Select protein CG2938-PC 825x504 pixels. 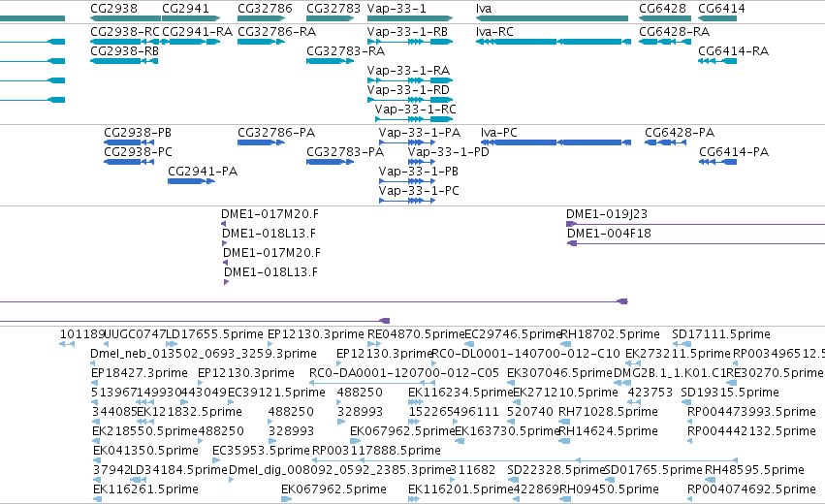click(138, 152)
